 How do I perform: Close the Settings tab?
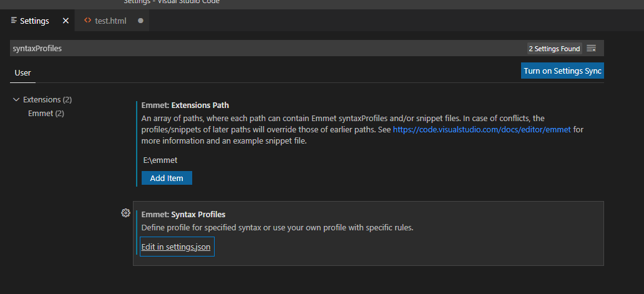click(66, 21)
